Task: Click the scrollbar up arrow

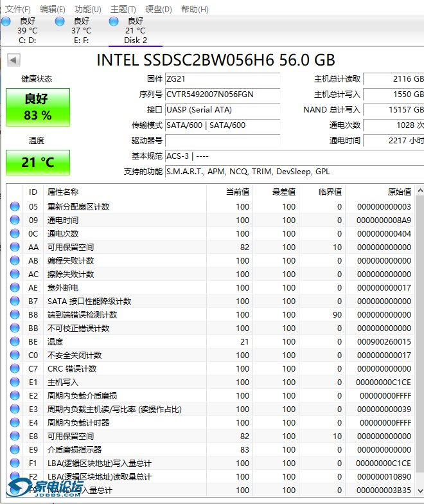Action: 420,190
